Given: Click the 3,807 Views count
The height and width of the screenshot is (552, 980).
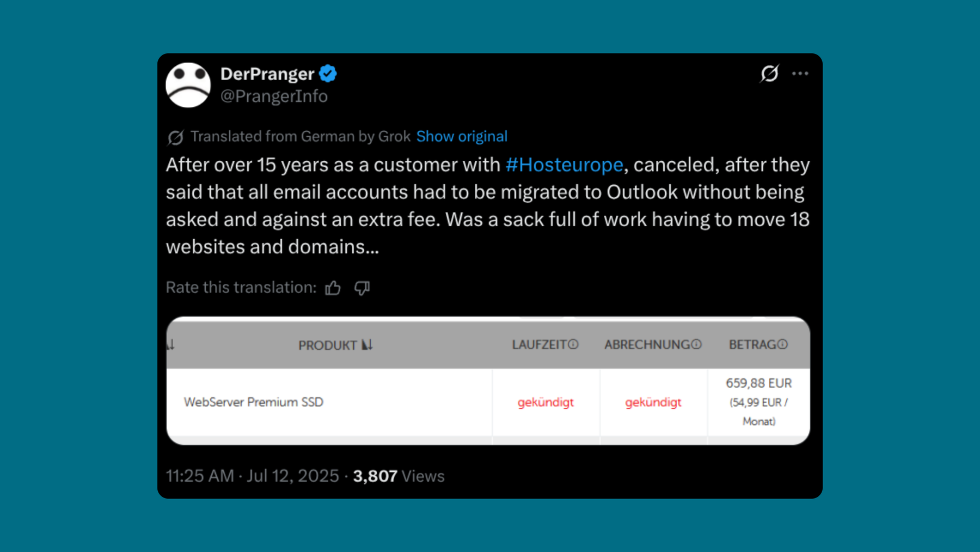Looking at the screenshot, I should click(399, 476).
